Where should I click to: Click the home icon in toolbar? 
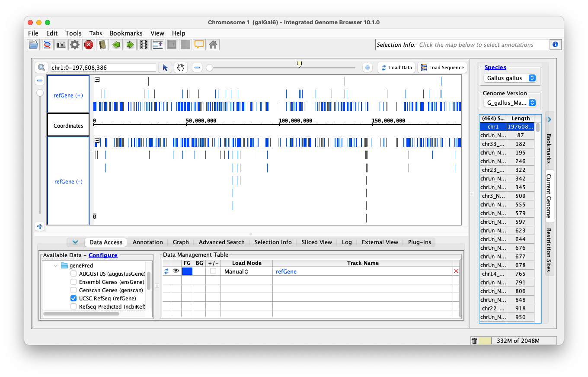(212, 45)
